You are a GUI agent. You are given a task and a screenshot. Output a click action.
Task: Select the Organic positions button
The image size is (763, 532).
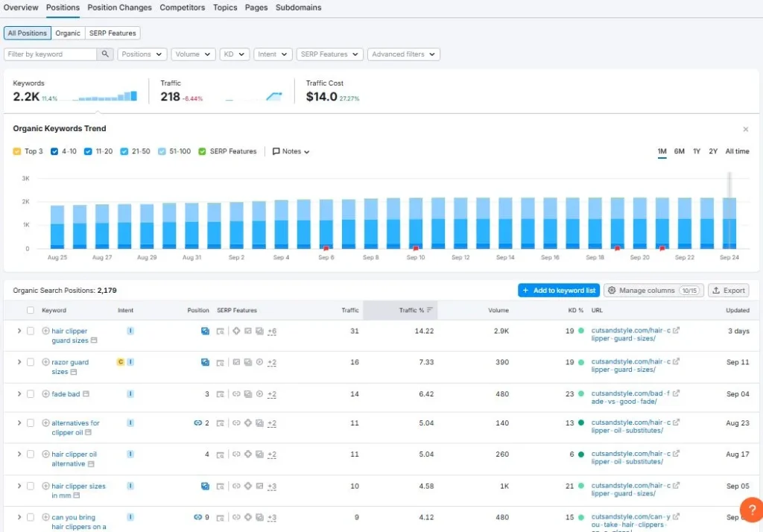pos(68,33)
